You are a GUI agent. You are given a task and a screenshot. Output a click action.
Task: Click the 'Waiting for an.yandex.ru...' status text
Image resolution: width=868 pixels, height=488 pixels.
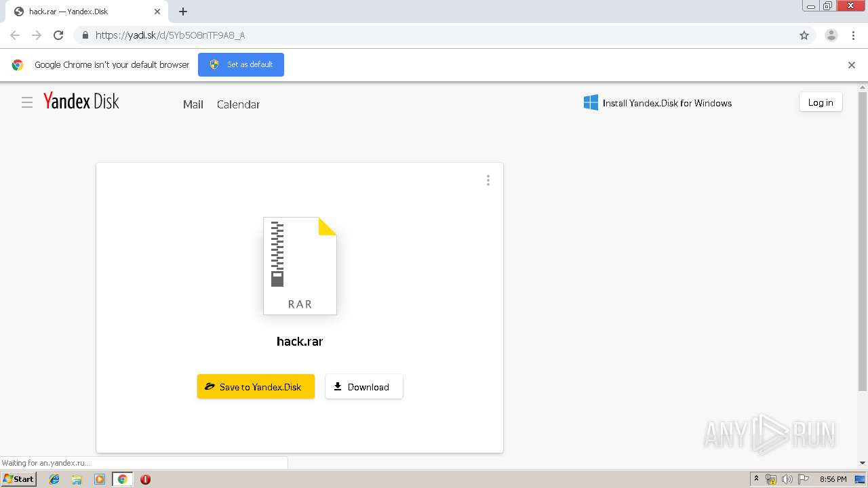47,463
